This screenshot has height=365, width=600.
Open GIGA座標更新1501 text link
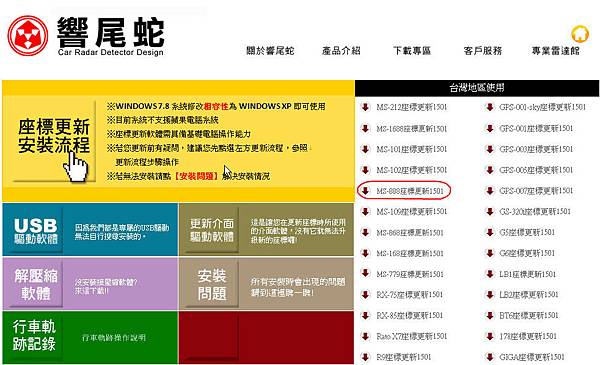click(532, 357)
